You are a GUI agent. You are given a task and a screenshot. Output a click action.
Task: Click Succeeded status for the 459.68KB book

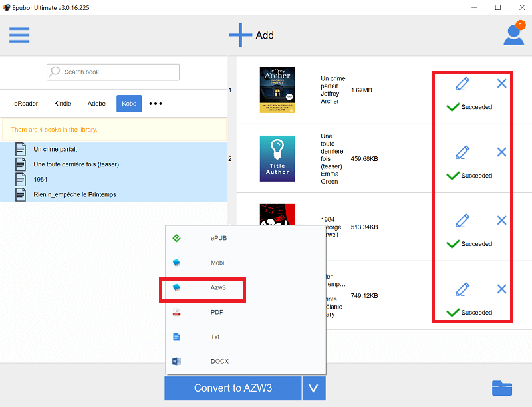tap(469, 176)
